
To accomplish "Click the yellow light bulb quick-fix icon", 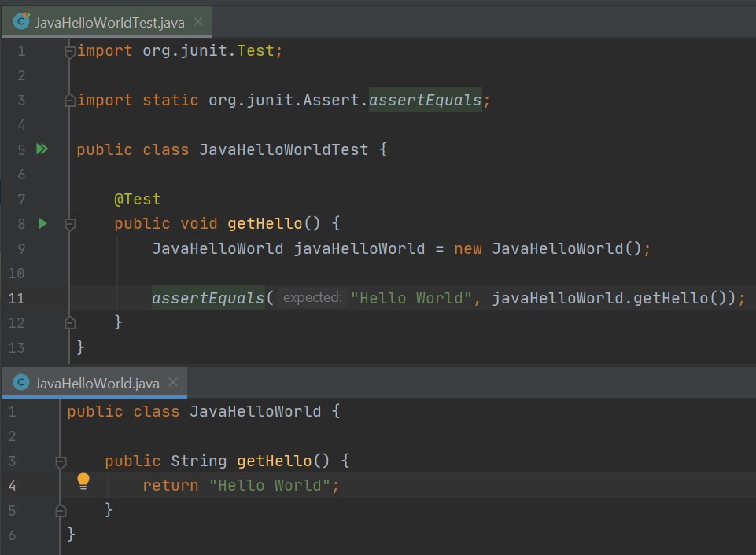I will pos(83,481).
